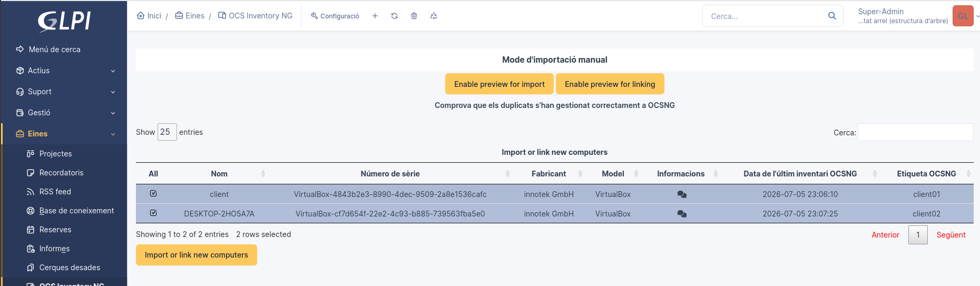Click the Projectes kanban icon
Image resolution: width=980 pixels, height=286 pixels.
(x=31, y=154)
